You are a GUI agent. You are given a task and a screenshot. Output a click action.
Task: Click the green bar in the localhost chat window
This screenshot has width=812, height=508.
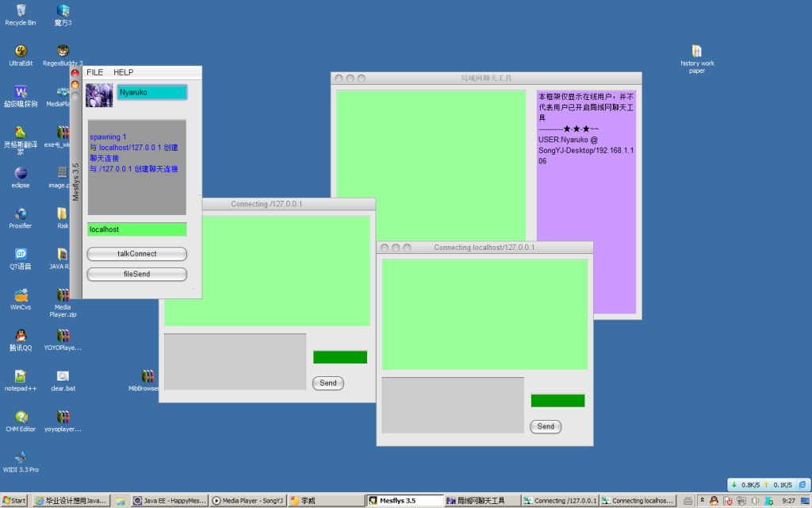(557, 401)
